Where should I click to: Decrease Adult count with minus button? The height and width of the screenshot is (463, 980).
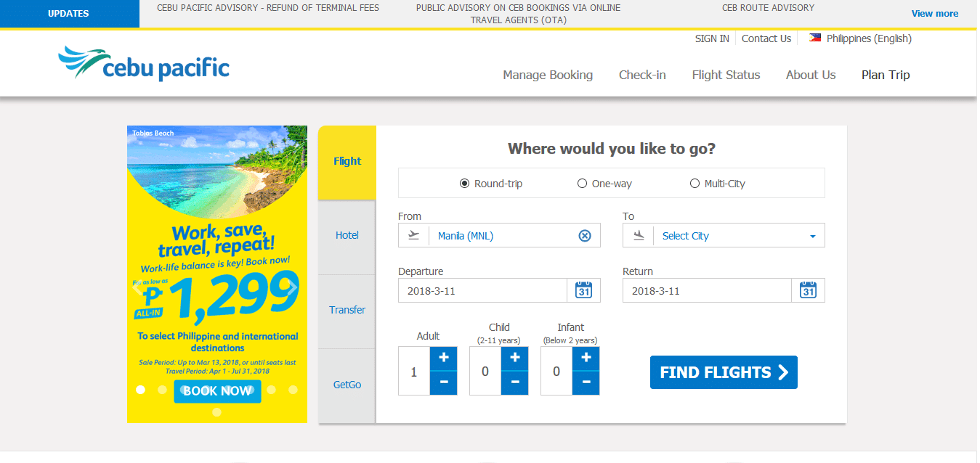coord(444,382)
